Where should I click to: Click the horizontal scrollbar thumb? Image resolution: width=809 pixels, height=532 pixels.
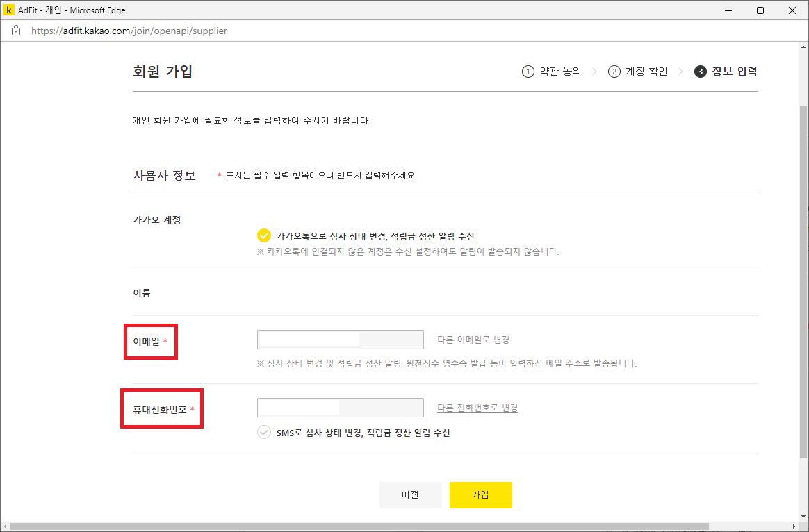359,526
